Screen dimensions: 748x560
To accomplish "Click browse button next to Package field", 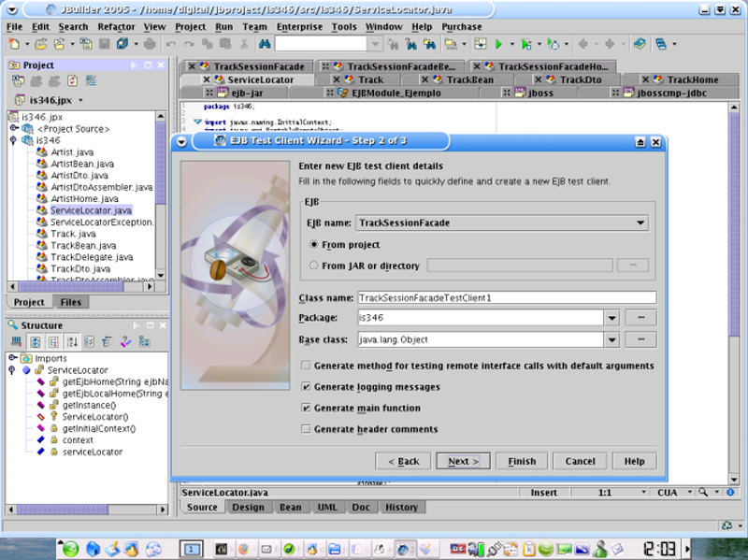I will [640, 318].
